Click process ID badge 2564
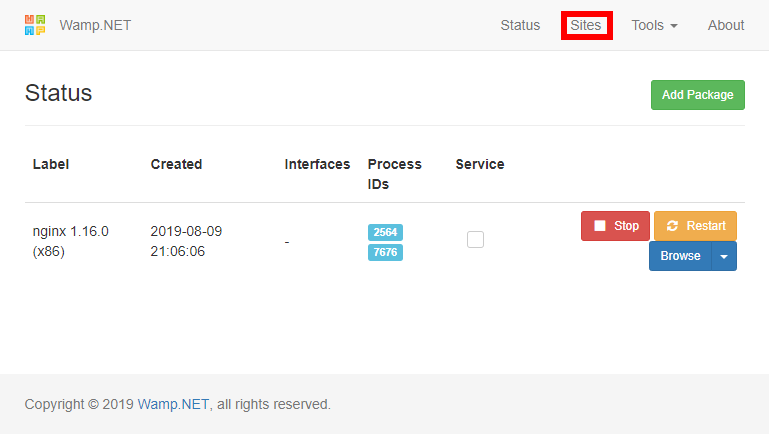 point(385,232)
